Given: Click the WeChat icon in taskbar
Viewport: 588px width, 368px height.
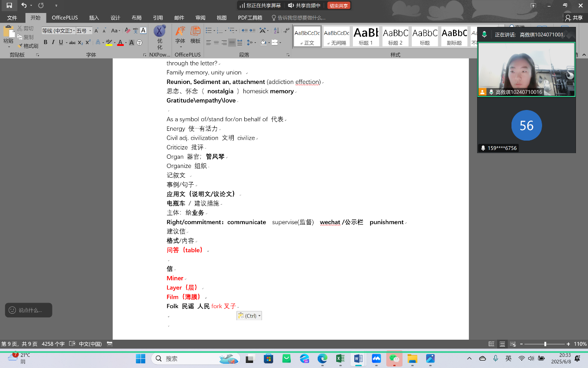Looking at the screenshot, I should [395, 358].
